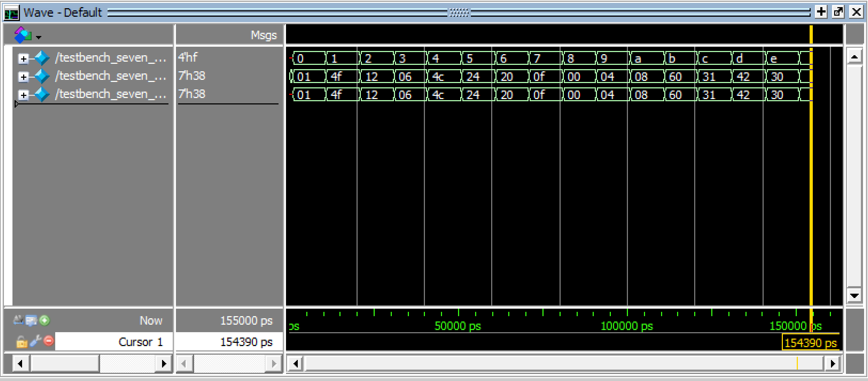Expand the first testbench_seven signal with 4'hf

[x=24, y=59]
